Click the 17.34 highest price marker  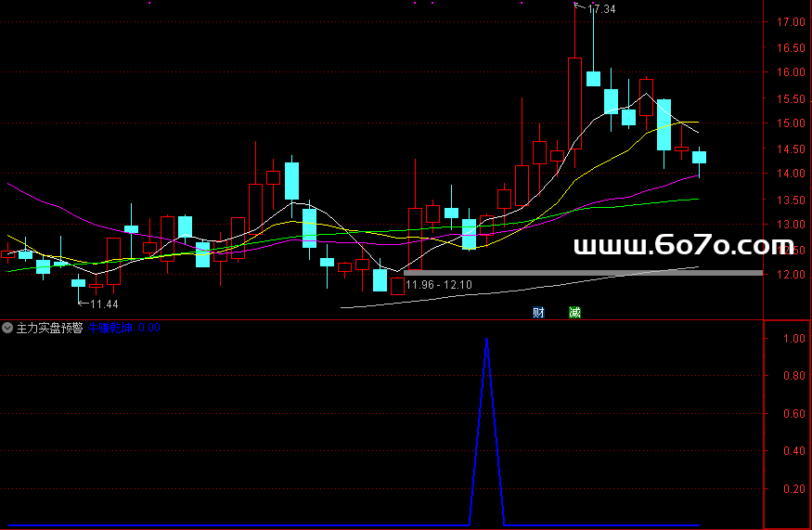601,9
